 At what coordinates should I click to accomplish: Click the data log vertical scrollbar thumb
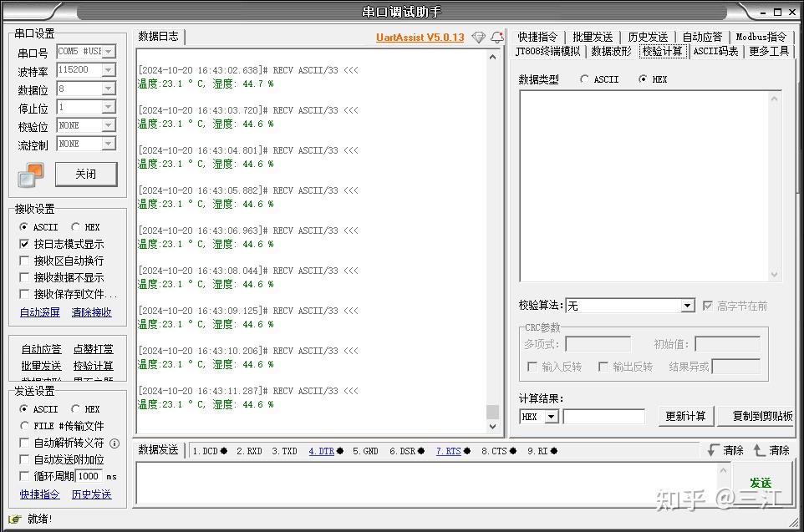492,412
